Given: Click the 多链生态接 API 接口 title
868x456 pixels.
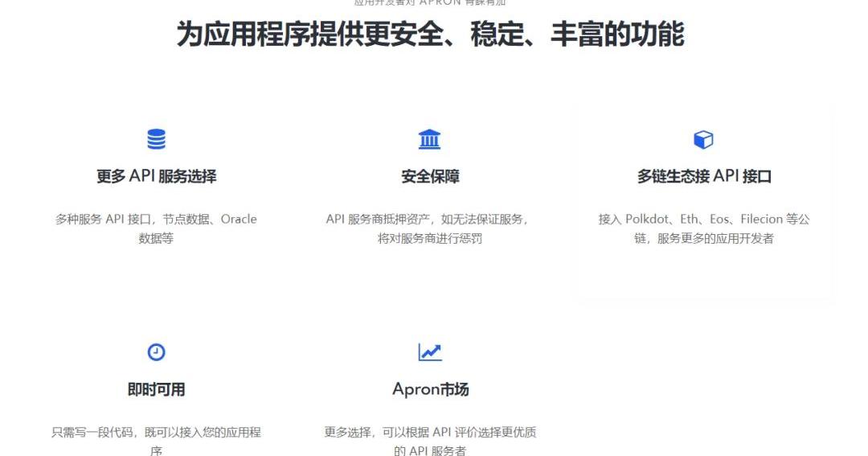Looking at the screenshot, I should coord(704,177).
